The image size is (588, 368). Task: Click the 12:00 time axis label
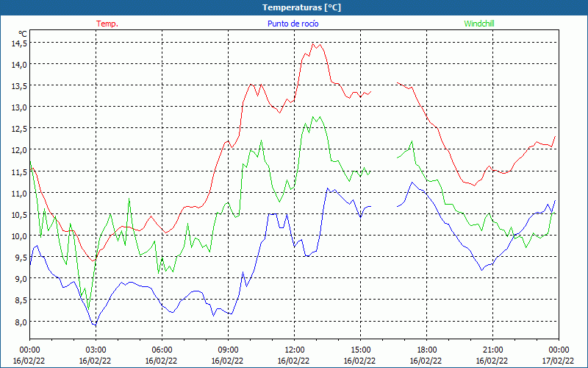tap(294, 350)
